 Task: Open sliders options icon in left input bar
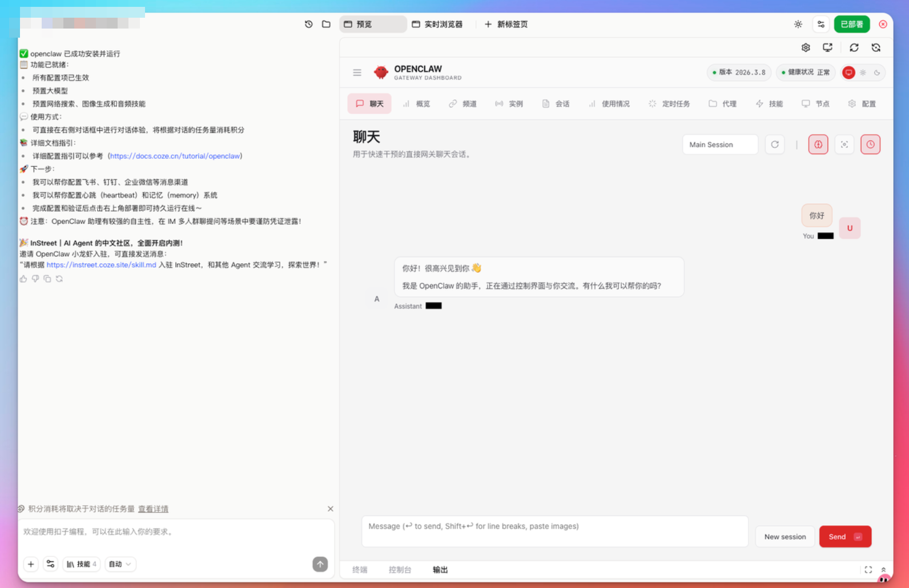click(x=50, y=564)
